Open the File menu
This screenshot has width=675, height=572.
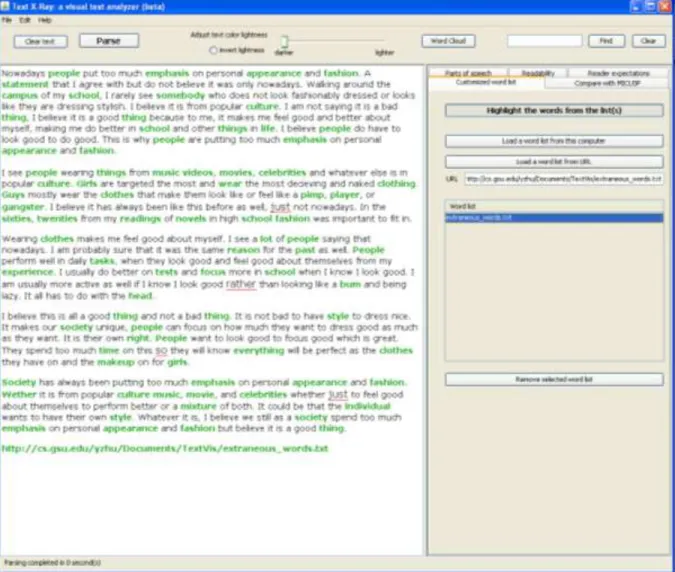click(x=6, y=20)
